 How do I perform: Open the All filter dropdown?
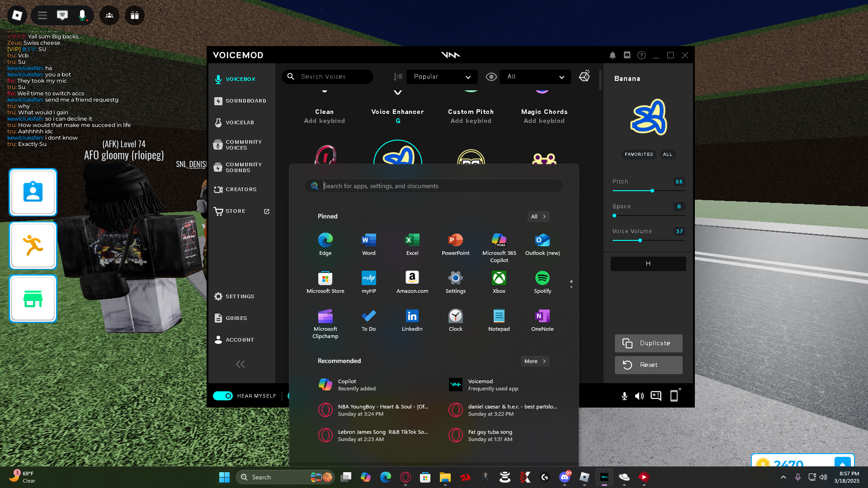(535, 77)
